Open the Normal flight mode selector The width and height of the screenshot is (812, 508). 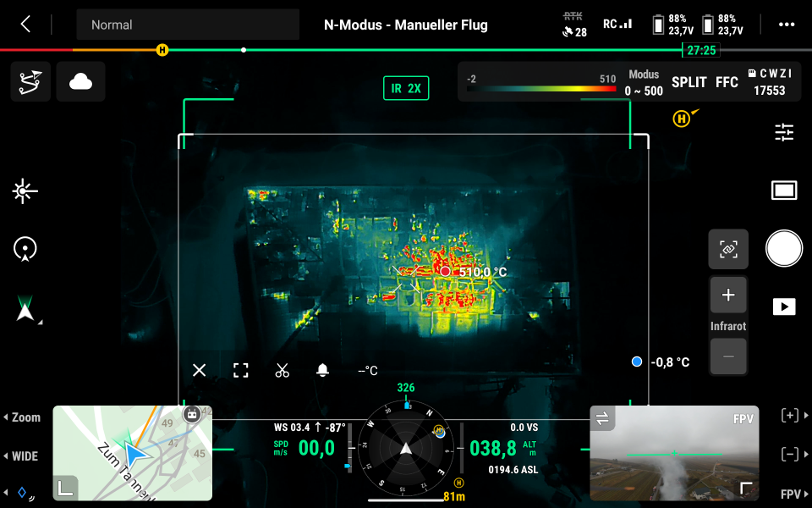(188, 25)
